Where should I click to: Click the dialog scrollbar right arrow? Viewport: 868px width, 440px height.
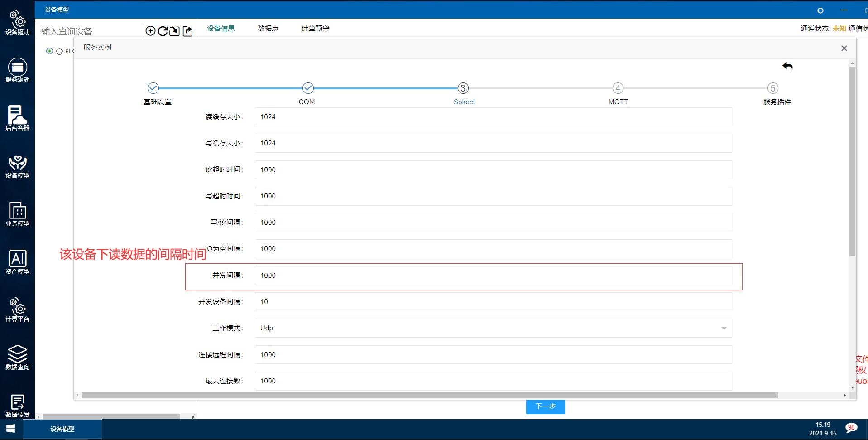pos(844,396)
